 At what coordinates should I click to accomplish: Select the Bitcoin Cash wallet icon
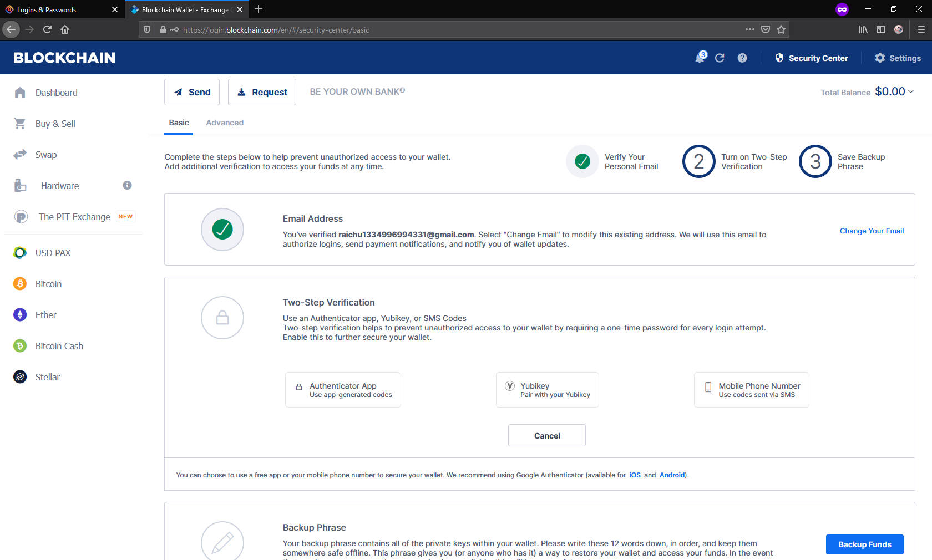coord(20,346)
